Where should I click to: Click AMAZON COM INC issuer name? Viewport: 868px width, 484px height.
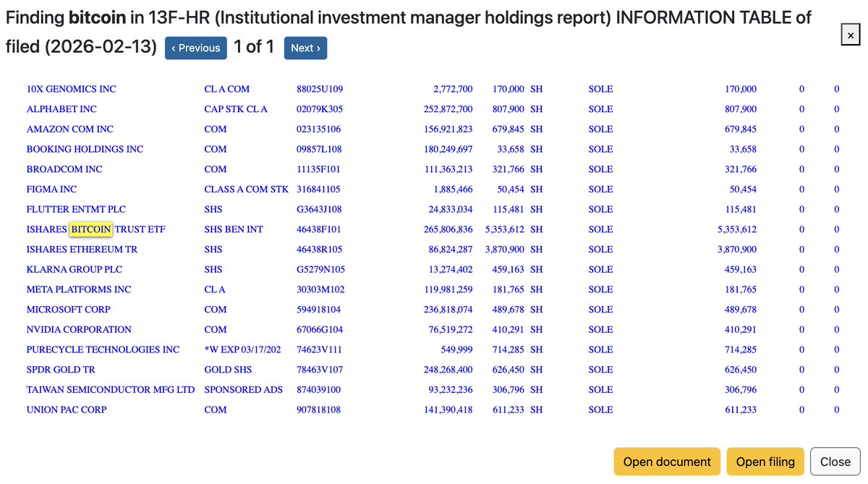(69, 130)
